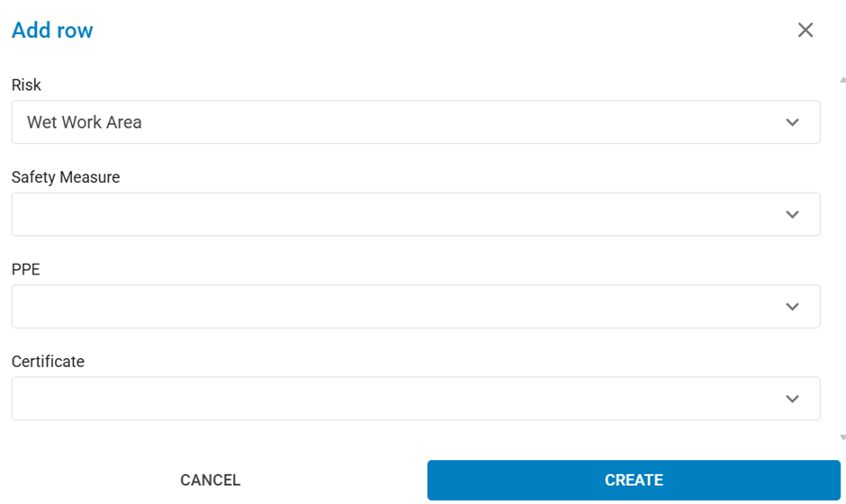The height and width of the screenshot is (504, 846).
Task: Click the Risk field label
Action: (26, 85)
